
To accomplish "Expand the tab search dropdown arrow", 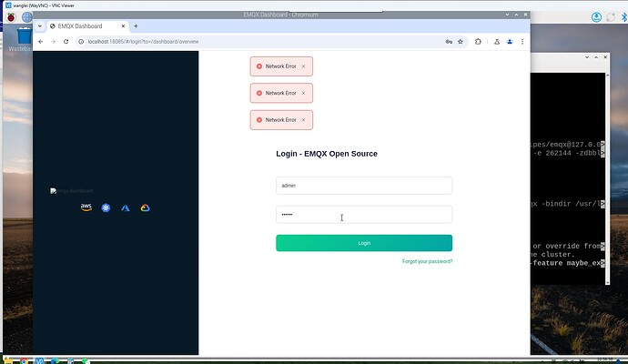I will (x=40, y=26).
